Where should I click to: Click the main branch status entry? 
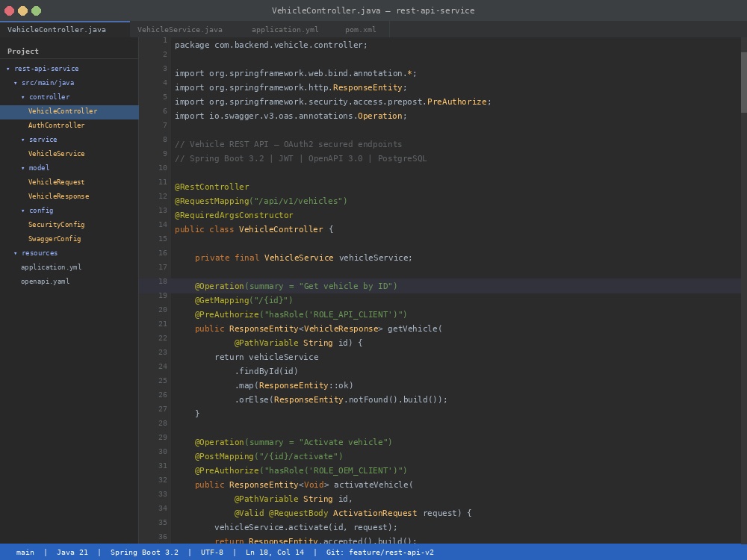(x=25, y=553)
